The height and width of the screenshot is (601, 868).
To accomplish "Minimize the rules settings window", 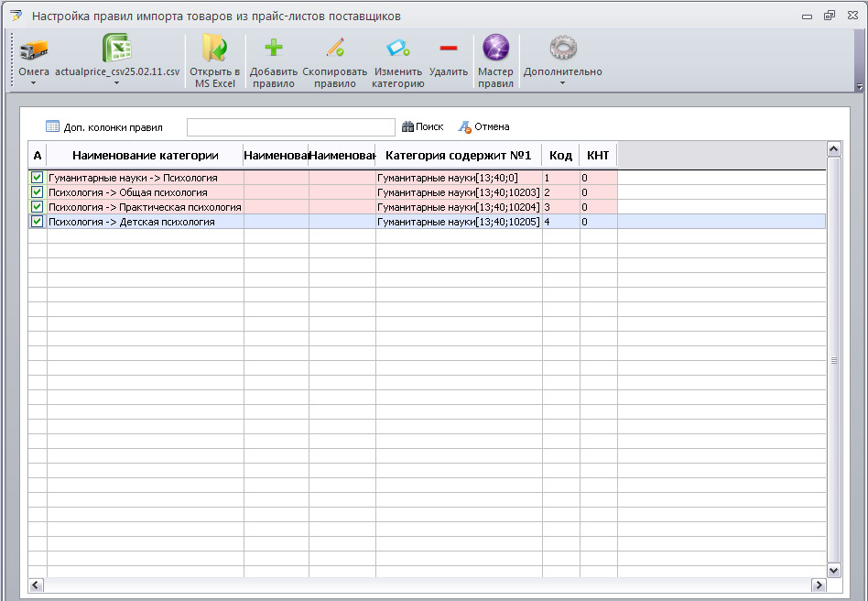I will [x=807, y=16].
